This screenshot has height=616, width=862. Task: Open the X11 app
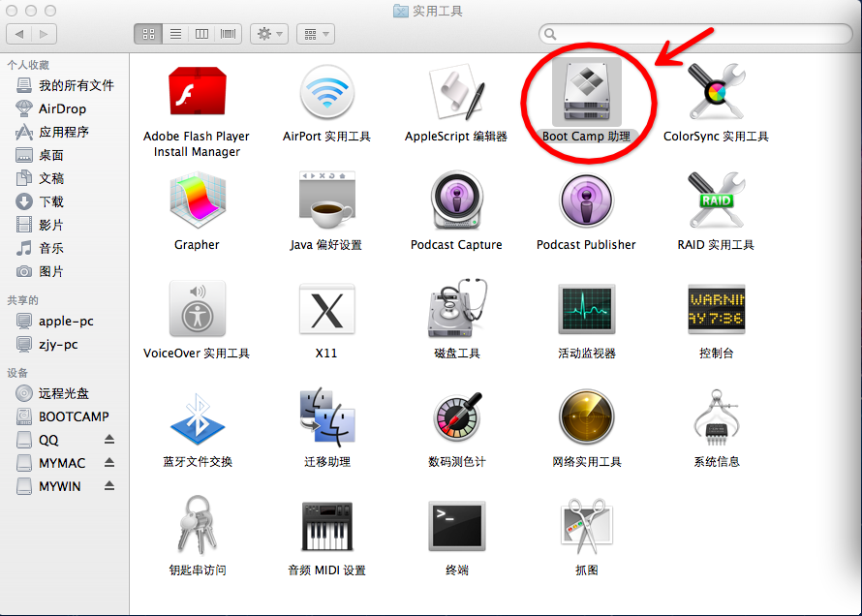point(327,309)
